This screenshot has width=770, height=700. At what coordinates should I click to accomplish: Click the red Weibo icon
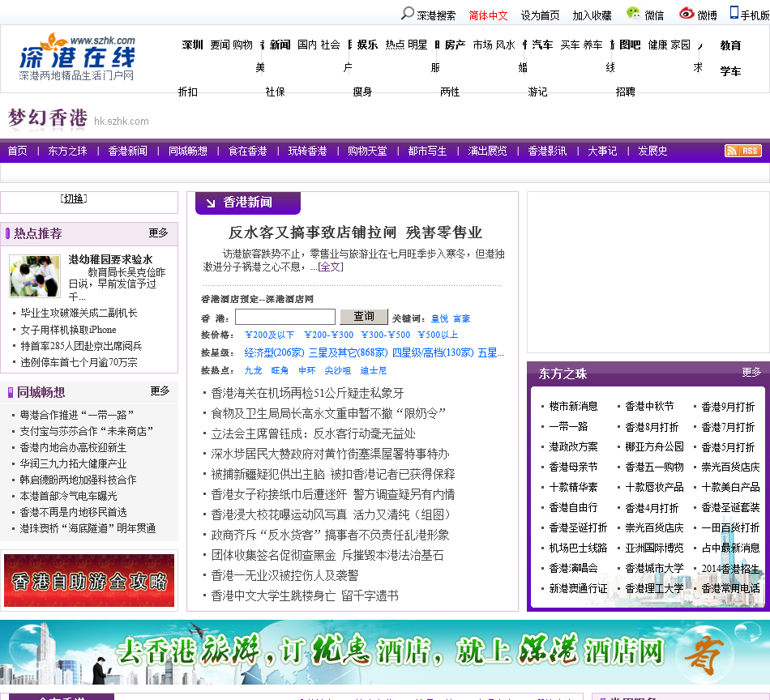[687, 14]
